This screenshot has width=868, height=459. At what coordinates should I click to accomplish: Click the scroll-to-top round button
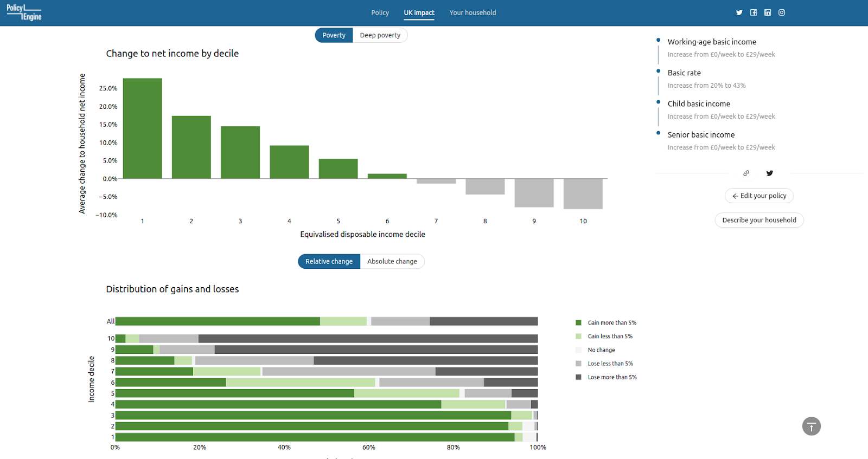811,426
